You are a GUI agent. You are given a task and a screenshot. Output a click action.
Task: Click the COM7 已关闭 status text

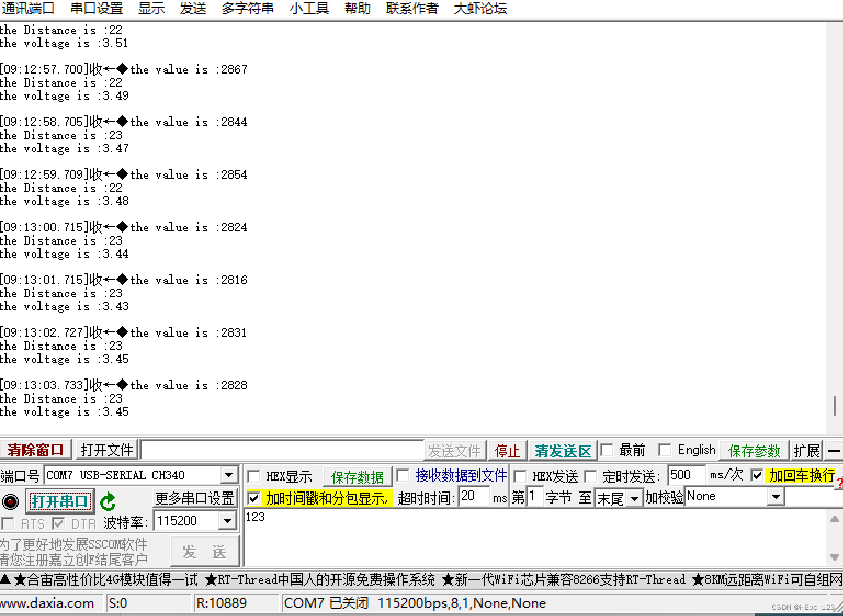coord(326,603)
